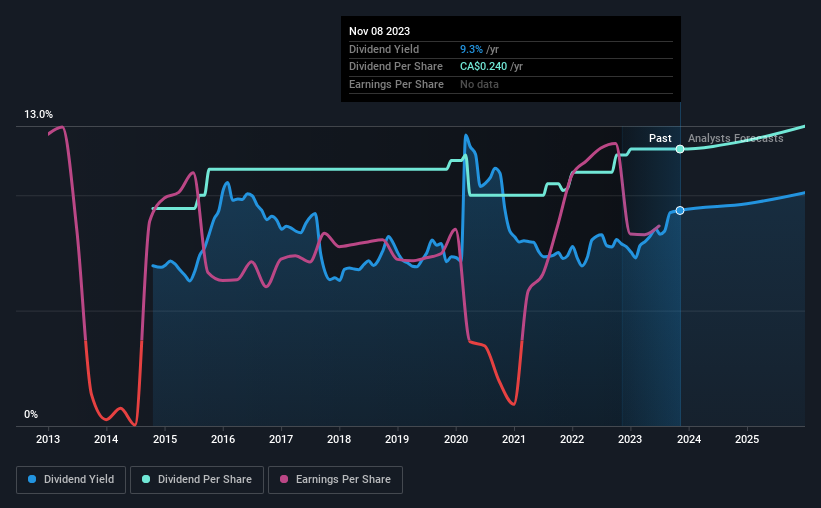The height and width of the screenshot is (508, 821).
Task: Click the blue Dividend Yield legend dot
Action: pyautogui.click(x=32, y=479)
